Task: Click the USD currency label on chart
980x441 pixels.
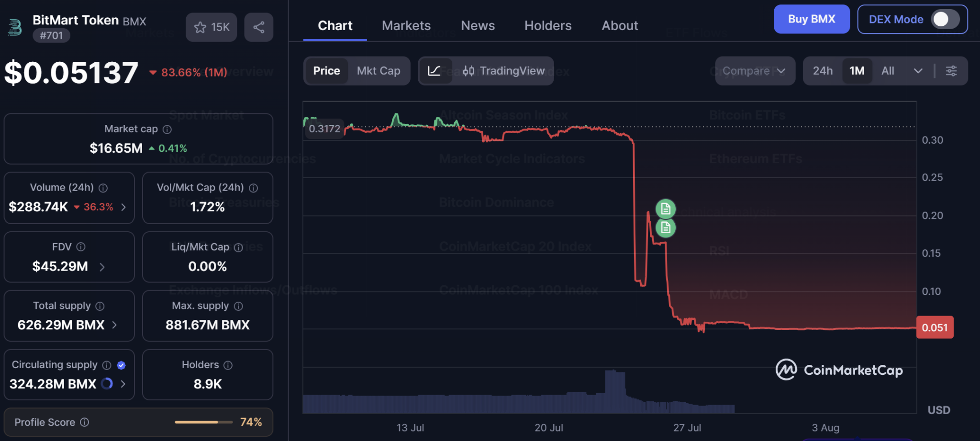Action: click(x=939, y=410)
